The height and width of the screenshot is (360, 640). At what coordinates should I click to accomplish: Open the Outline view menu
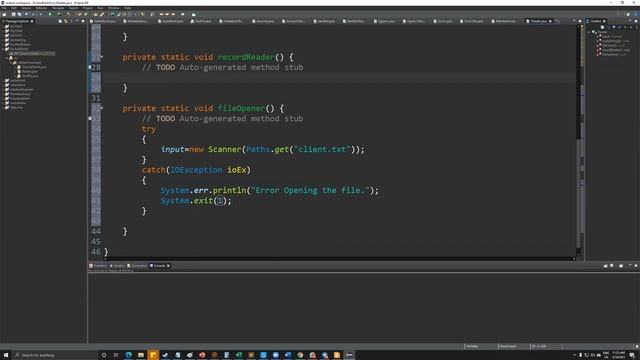pyautogui.click(x=636, y=27)
